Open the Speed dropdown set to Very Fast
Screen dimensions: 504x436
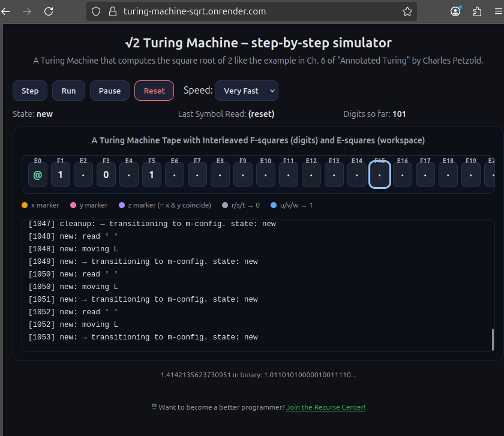coord(246,91)
